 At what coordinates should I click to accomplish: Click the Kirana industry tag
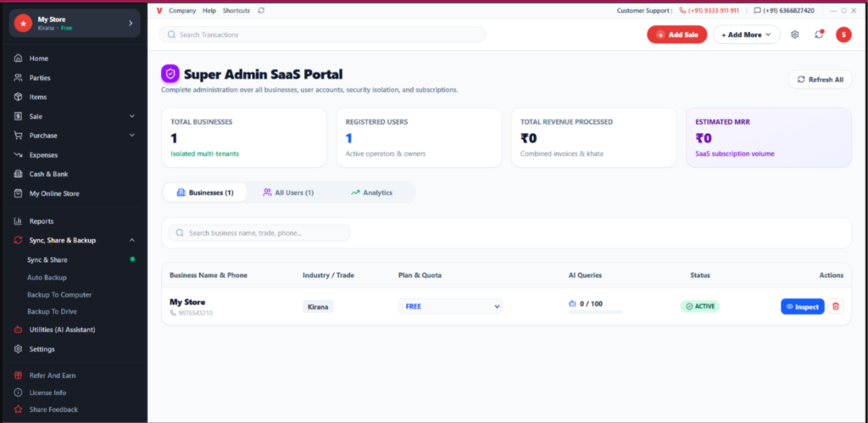pyautogui.click(x=318, y=306)
